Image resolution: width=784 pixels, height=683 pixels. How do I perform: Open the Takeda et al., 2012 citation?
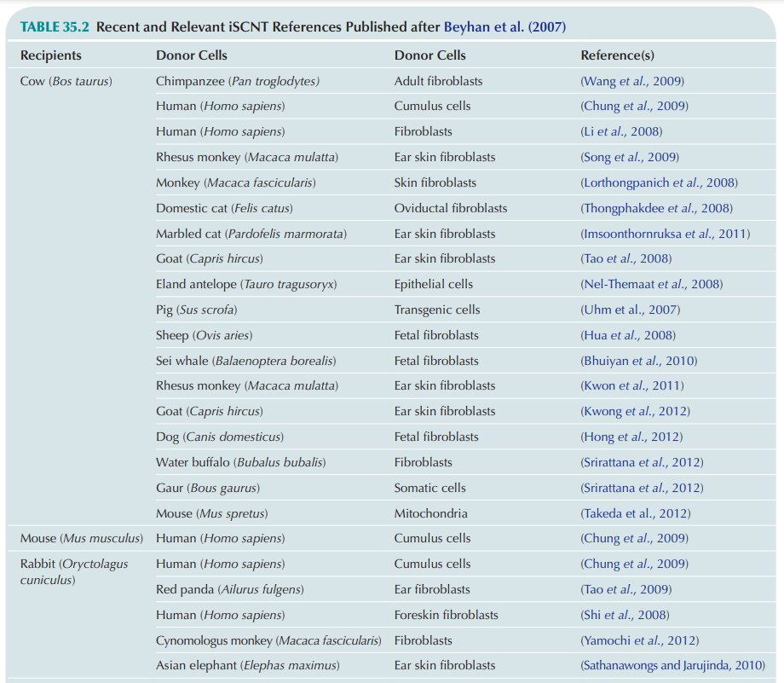636,513
